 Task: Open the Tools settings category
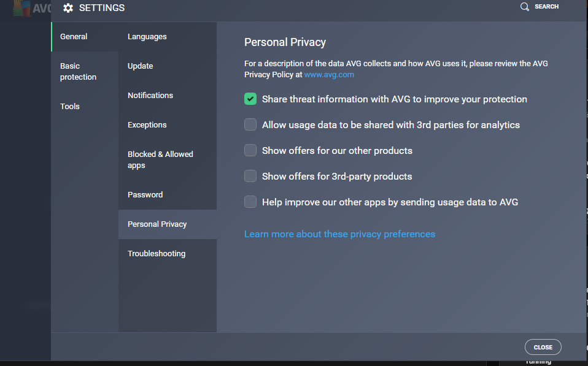click(70, 107)
